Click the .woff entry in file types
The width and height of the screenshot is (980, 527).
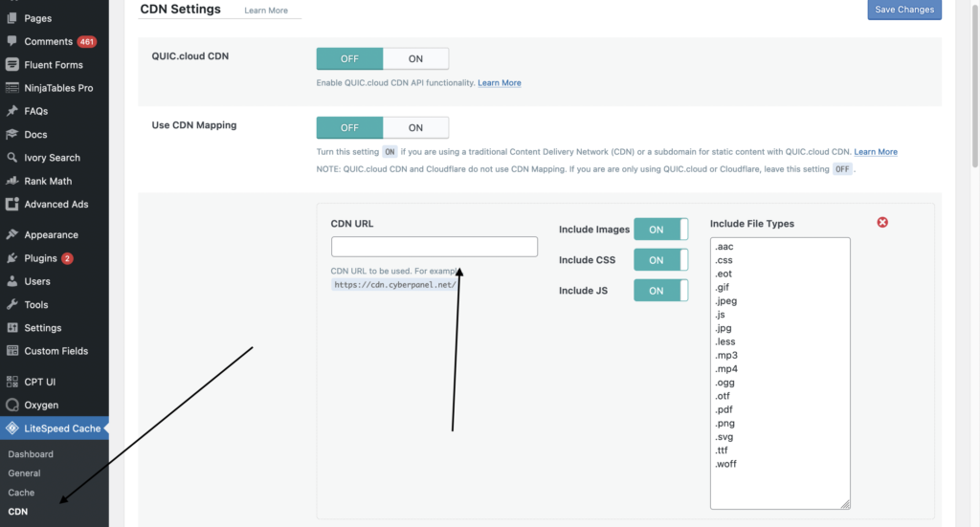pos(725,464)
